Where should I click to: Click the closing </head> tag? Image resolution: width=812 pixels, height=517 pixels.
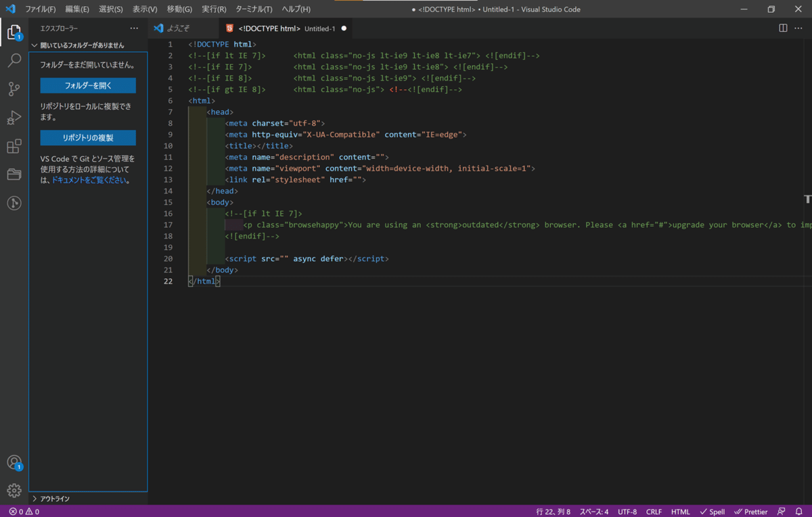click(223, 191)
